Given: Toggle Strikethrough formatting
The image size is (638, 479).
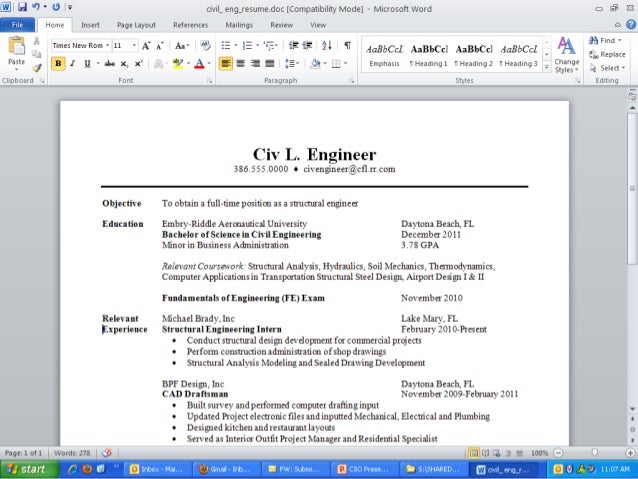Looking at the screenshot, I should (109, 63).
